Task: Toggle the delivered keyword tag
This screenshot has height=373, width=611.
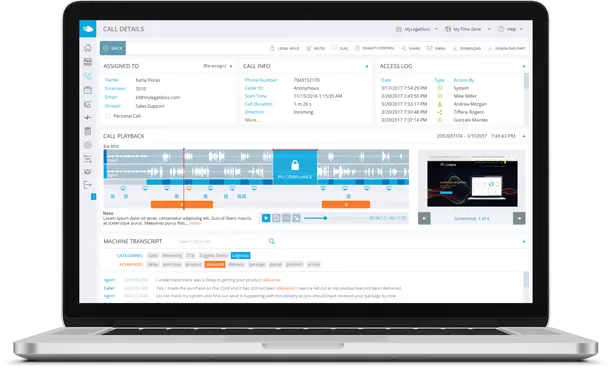Action: pos(215,264)
